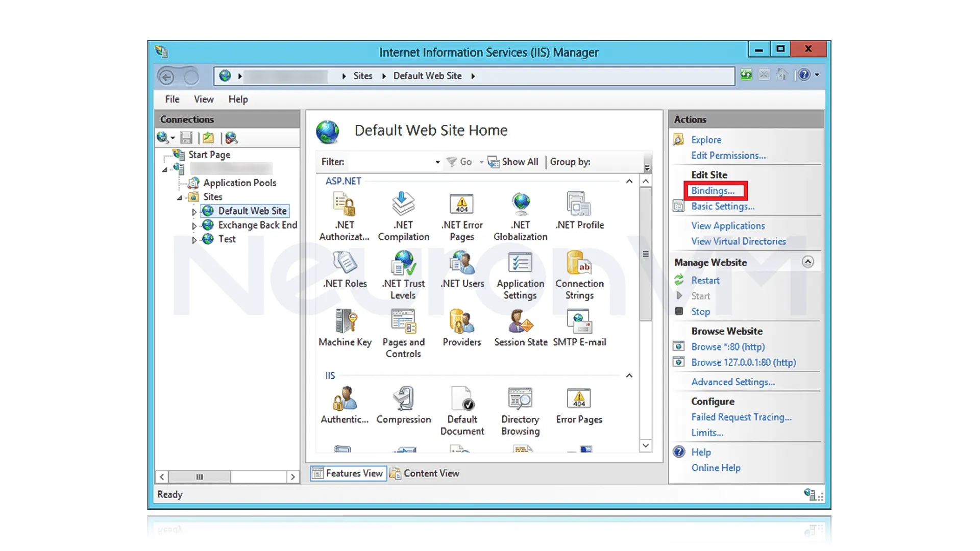Click the Back navigation arrow button
The width and height of the screenshot is (980, 551).
tap(166, 77)
